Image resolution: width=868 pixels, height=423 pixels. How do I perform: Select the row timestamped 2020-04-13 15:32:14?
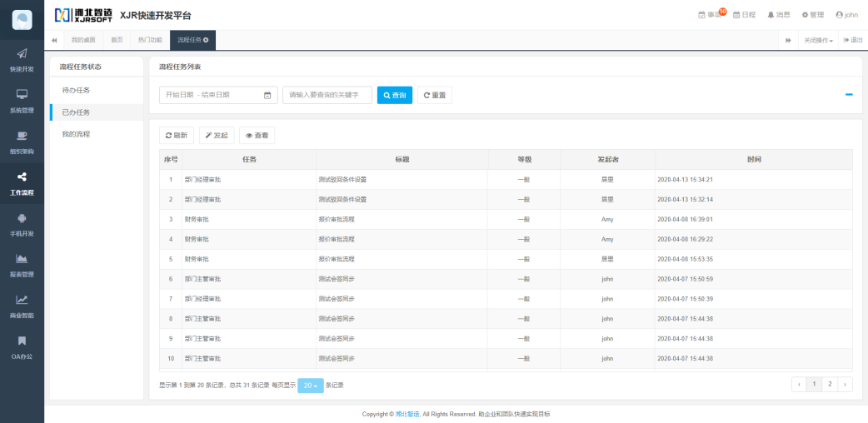(506, 199)
